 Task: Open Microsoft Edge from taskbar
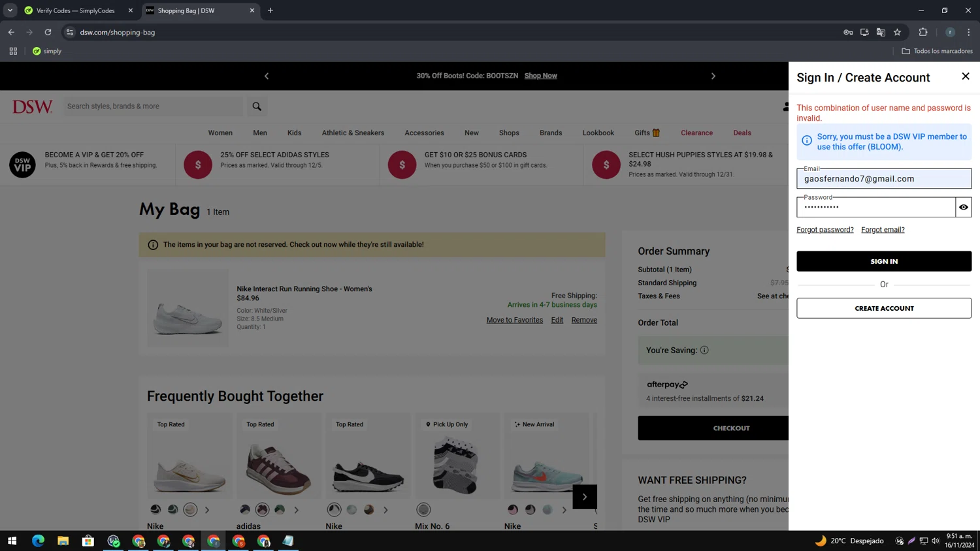pos(38,541)
